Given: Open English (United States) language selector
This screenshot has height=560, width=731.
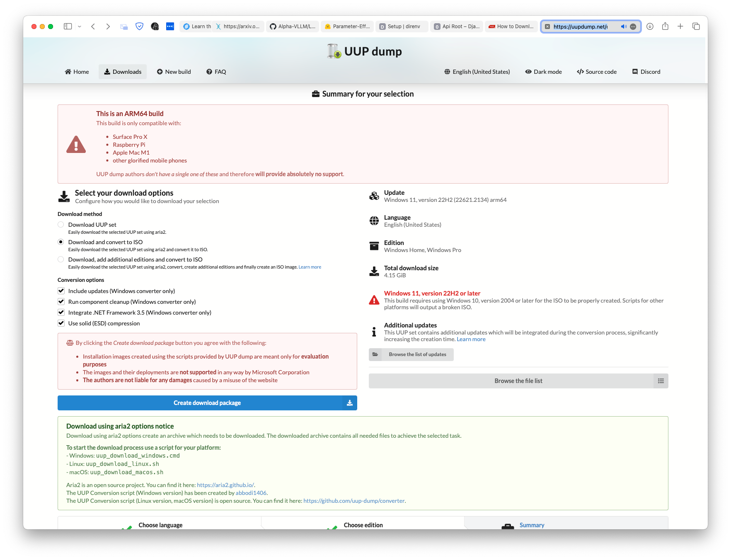Looking at the screenshot, I should (x=477, y=72).
